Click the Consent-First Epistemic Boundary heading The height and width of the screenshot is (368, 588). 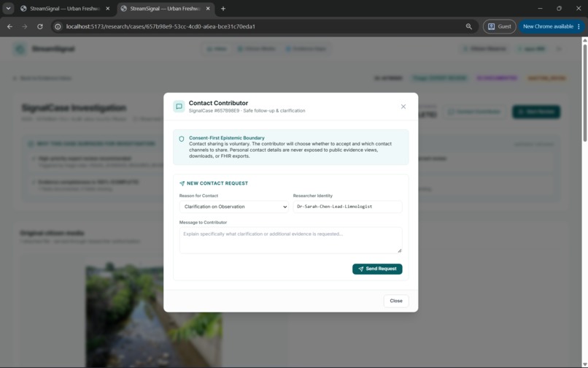click(226, 138)
